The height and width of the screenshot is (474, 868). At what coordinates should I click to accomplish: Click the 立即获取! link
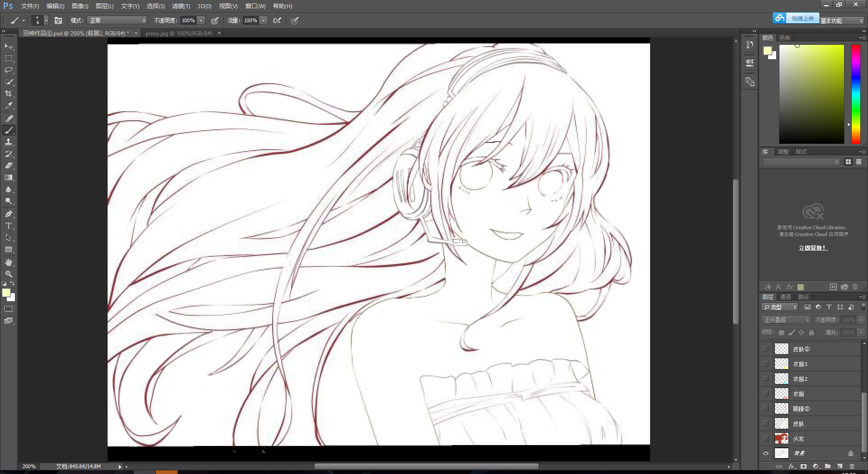[x=813, y=248]
